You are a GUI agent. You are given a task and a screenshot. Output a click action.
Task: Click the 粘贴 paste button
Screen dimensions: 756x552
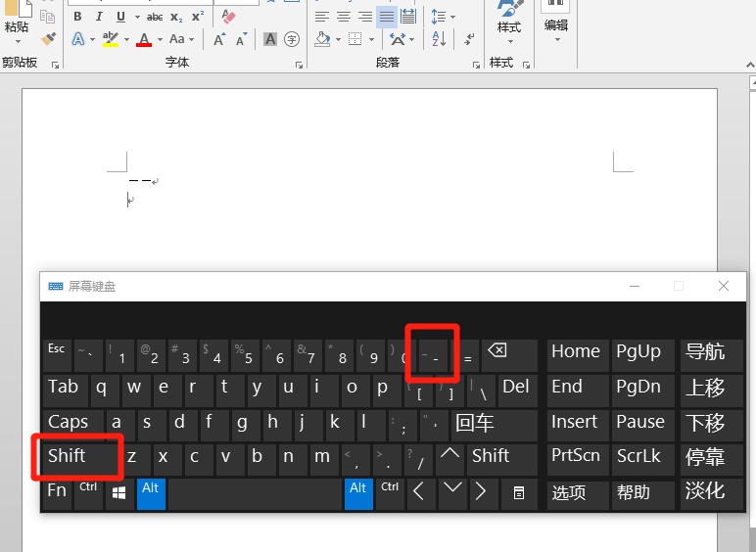(x=17, y=22)
